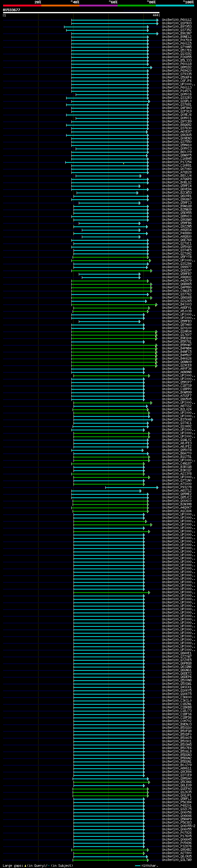
Task: Select hit UniRef100_A9YF34
Action: [177, 369]
